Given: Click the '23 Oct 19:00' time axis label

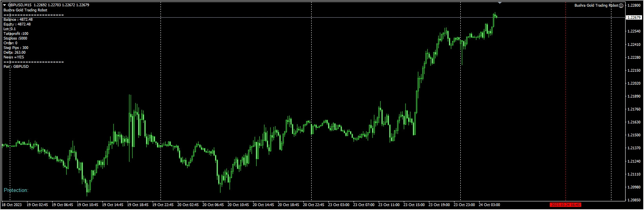Looking at the screenshot, I should tap(439, 205).
